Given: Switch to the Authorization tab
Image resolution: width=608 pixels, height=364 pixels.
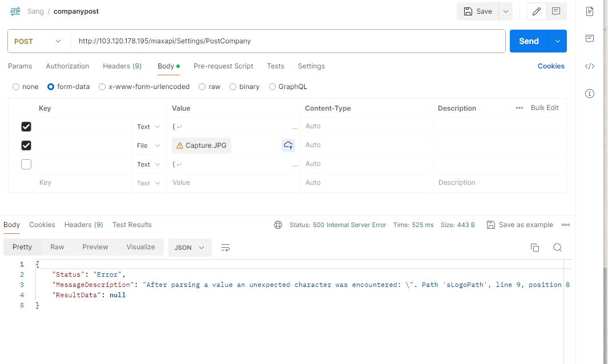Looking at the screenshot, I should coord(67,66).
